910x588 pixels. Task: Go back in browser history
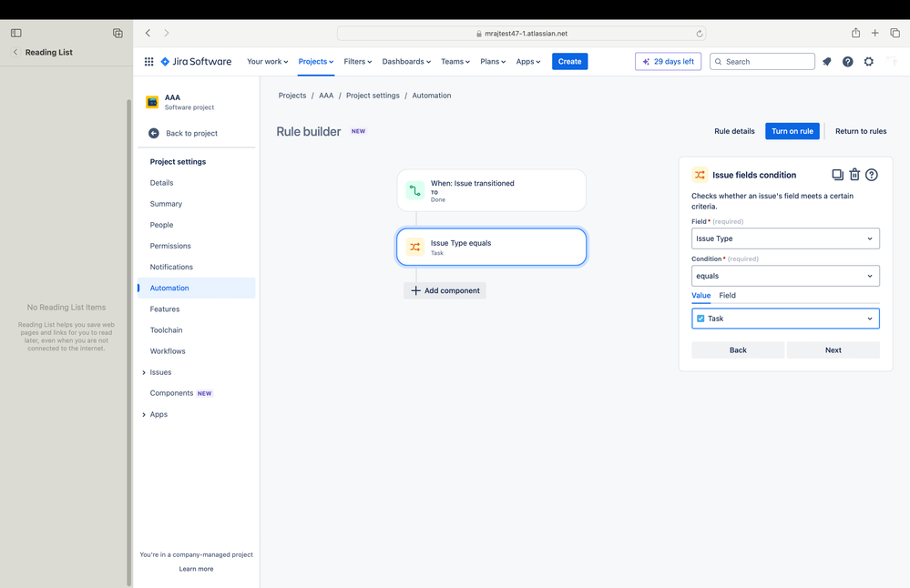(148, 33)
